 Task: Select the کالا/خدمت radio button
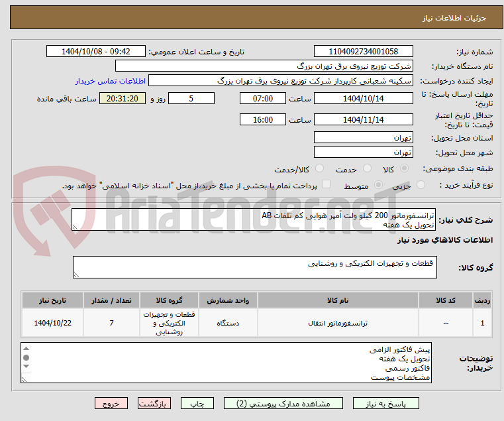click(319, 168)
